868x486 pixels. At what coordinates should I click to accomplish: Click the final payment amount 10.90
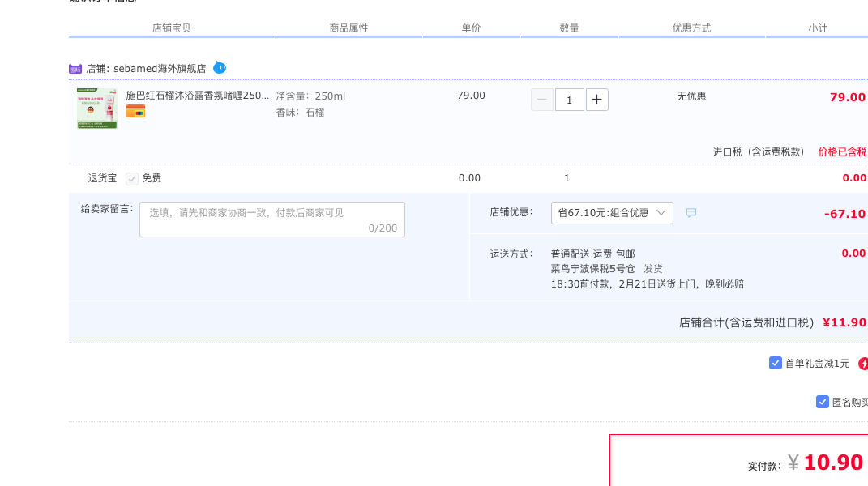click(833, 463)
